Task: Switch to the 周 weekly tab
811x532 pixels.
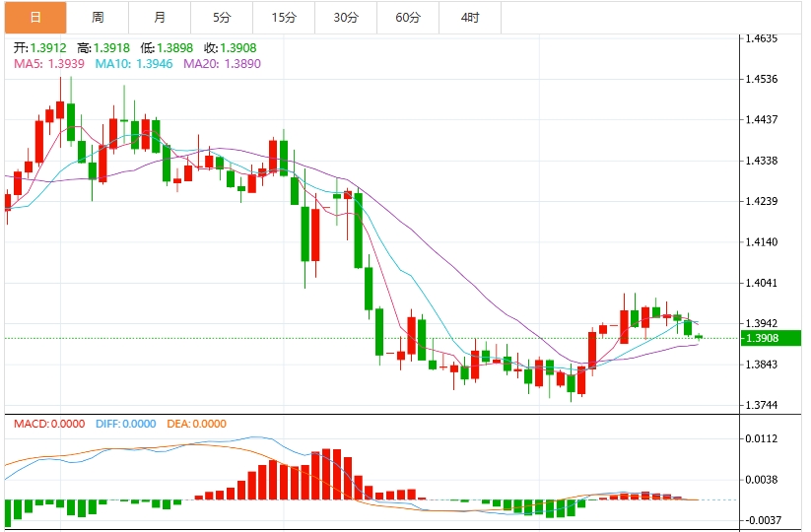Action: (x=98, y=17)
